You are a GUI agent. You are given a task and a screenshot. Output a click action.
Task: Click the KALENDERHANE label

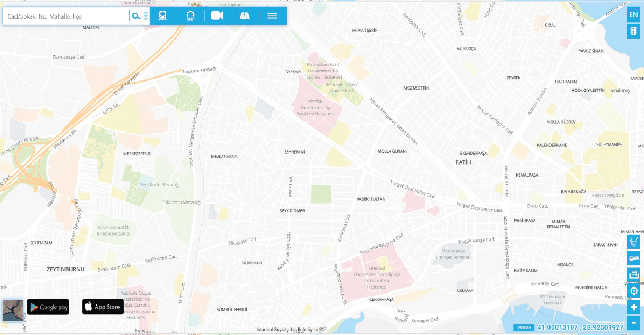(552, 145)
